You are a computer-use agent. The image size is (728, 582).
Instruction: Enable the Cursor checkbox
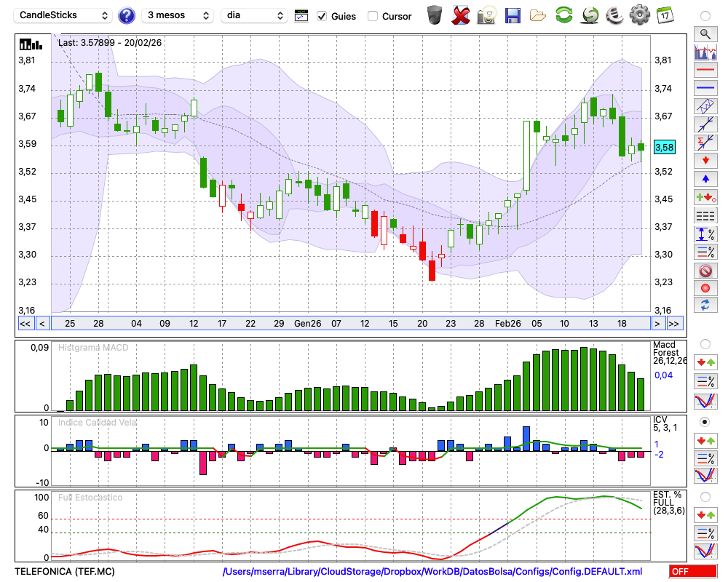click(x=373, y=16)
